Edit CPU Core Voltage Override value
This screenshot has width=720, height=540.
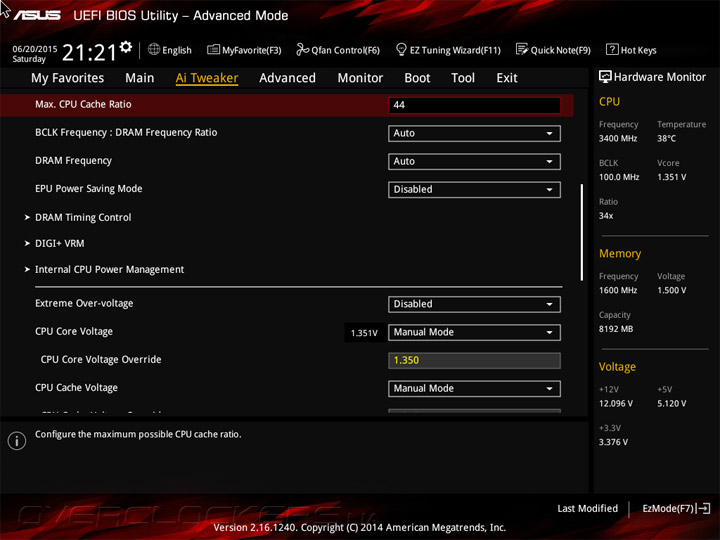474,360
